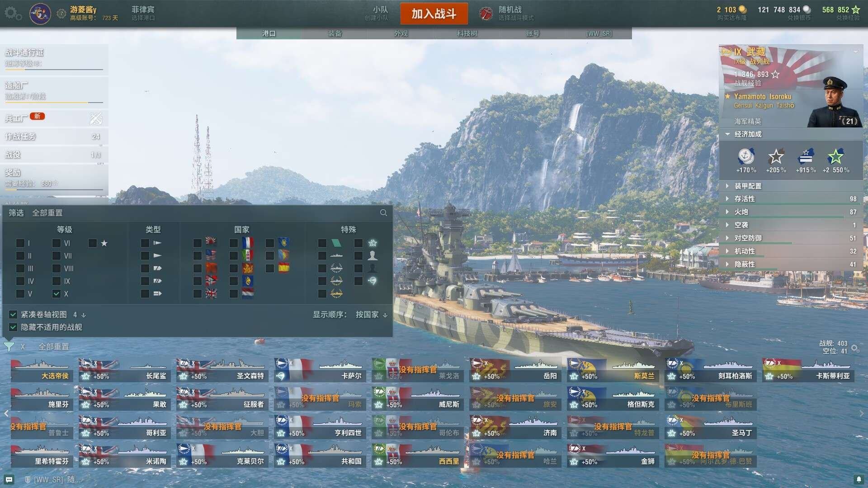
Task: Expand the 装甲配置 section
Action: (x=748, y=186)
